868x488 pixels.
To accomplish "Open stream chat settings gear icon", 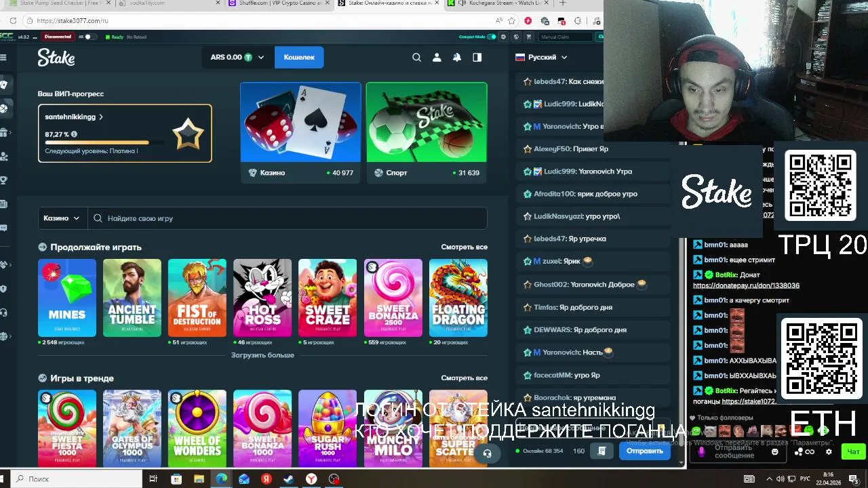I will [x=829, y=451].
